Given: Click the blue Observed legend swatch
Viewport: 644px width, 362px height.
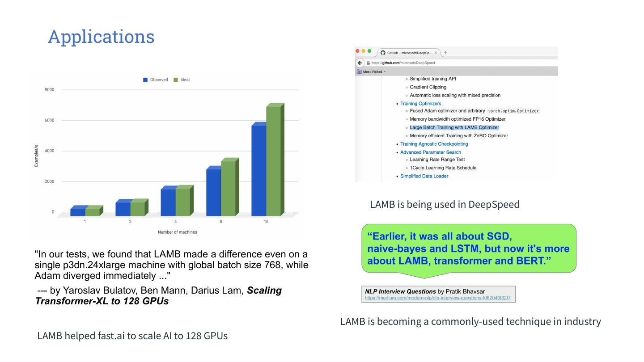Looking at the screenshot, I should click(x=145, y=80).
